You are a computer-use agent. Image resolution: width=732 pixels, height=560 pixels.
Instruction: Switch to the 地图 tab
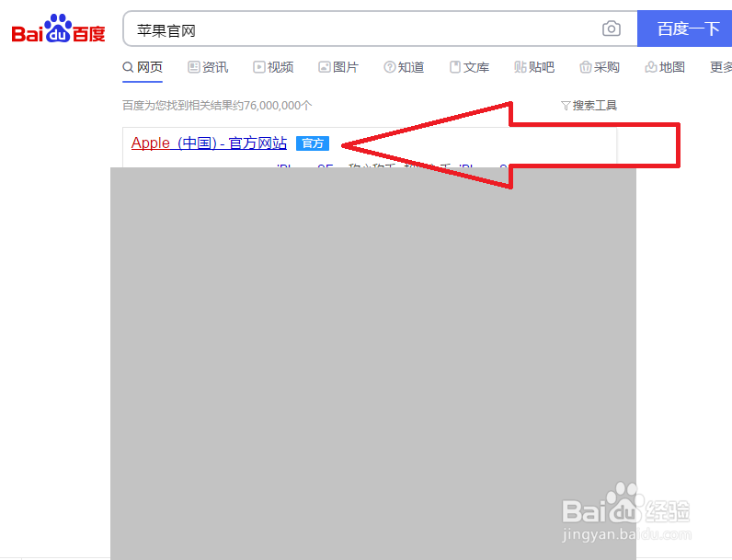665,67
